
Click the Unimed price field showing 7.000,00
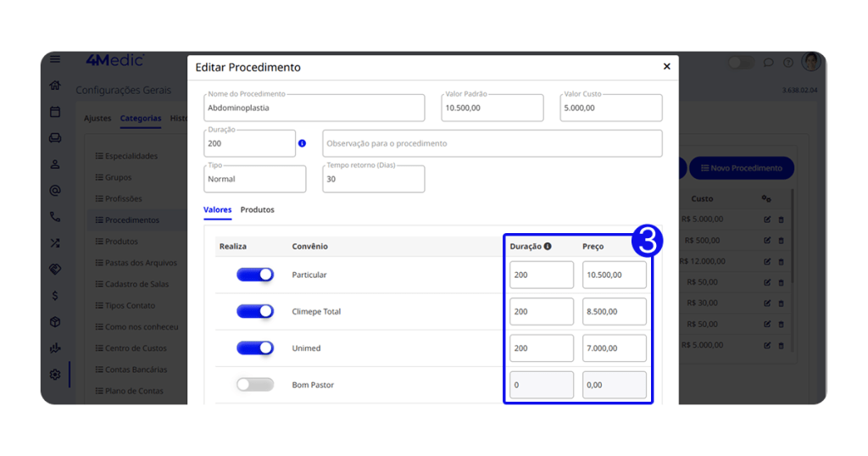(x=614, y=348)
